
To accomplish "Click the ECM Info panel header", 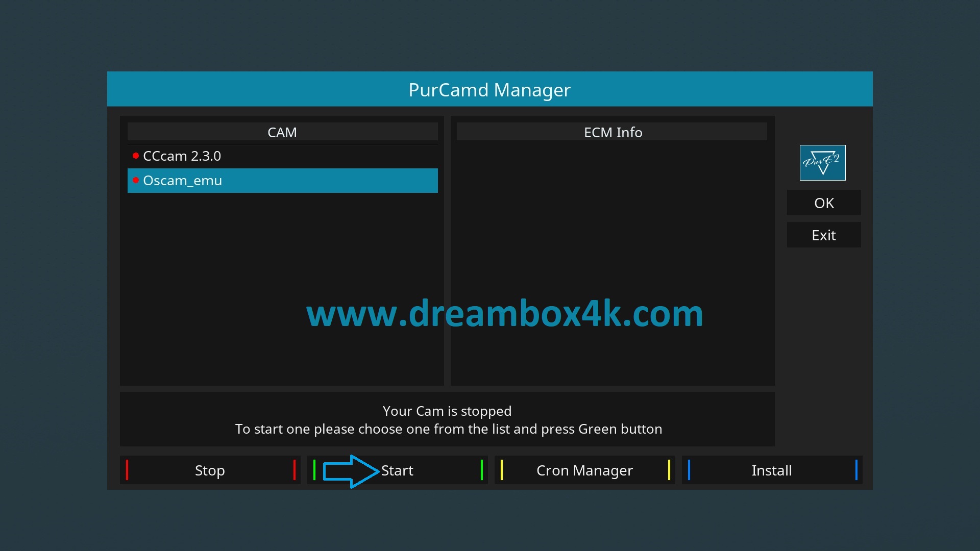I will (x=612, y=132).
